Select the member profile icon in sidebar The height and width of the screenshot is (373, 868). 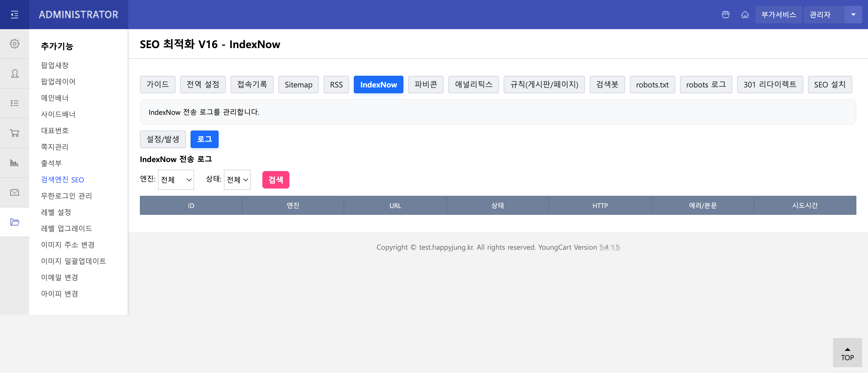click(15, 73)
